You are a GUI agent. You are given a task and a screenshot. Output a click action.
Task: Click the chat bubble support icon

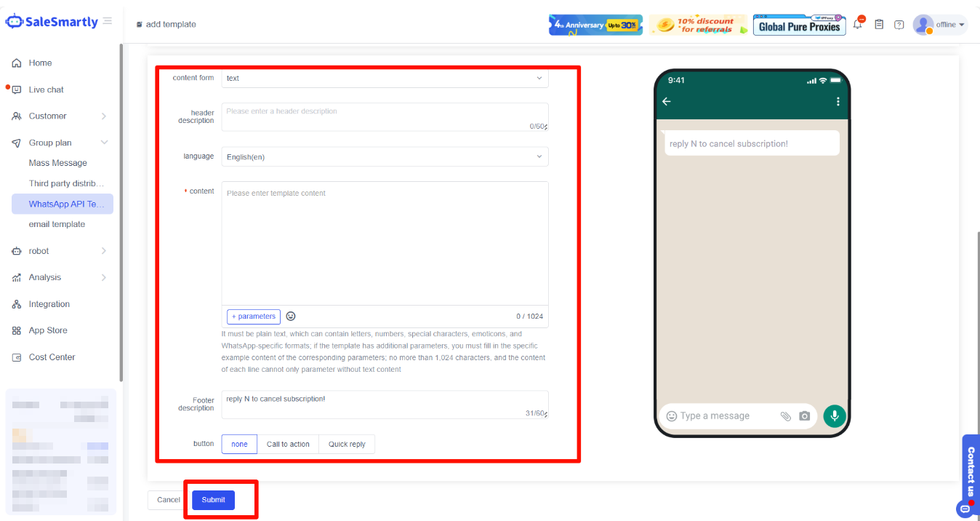[x=965, y=509]
